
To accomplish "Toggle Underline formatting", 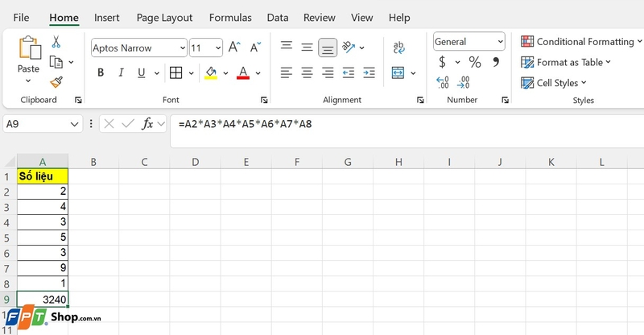I will pyautogui.click(x=142, y=72).
